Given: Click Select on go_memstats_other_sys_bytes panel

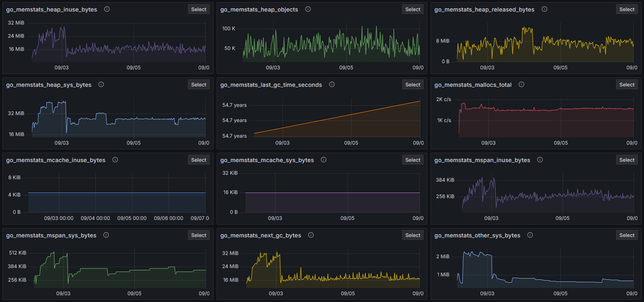Looking at the screenshot, I should coord(627,235).
